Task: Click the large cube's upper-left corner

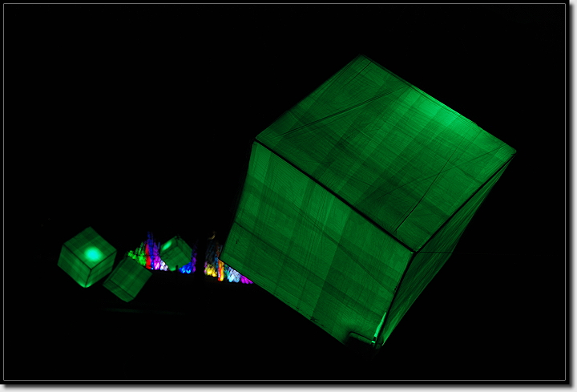Action: (x=256, y=141)
